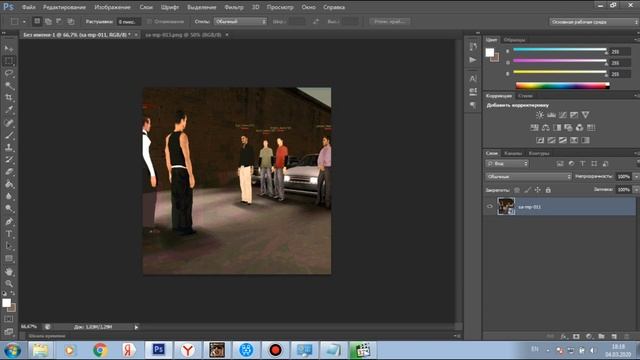Open the layer blending mode dropdown

(529, 177)
